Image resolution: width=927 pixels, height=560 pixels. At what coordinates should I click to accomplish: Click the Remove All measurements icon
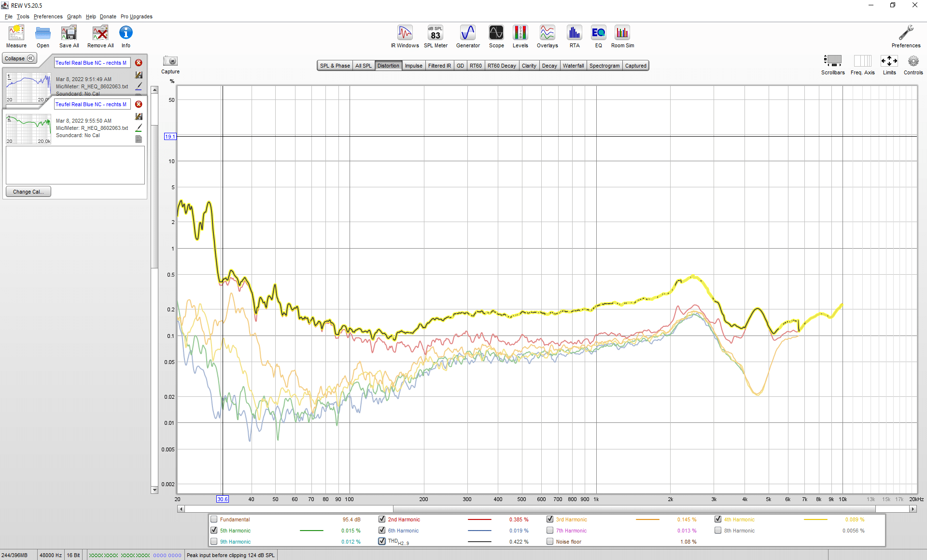pyautogui.click(x=100, y=36)
